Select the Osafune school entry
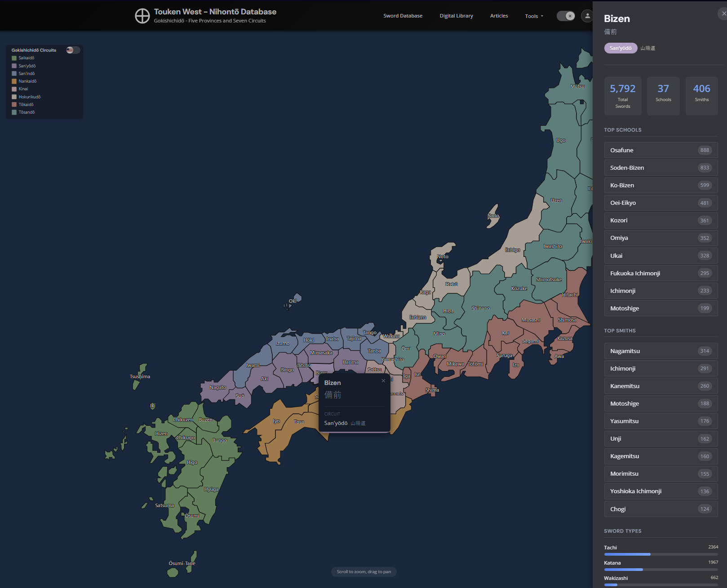This screenshot has height=588, width=727. pyautogui.click(x=661, y=150)
